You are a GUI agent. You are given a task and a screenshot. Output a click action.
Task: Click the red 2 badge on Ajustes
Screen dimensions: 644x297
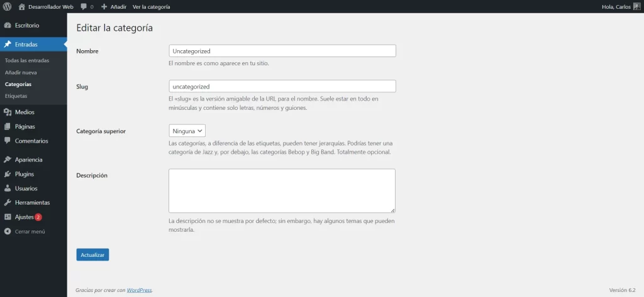click(38, 217)
